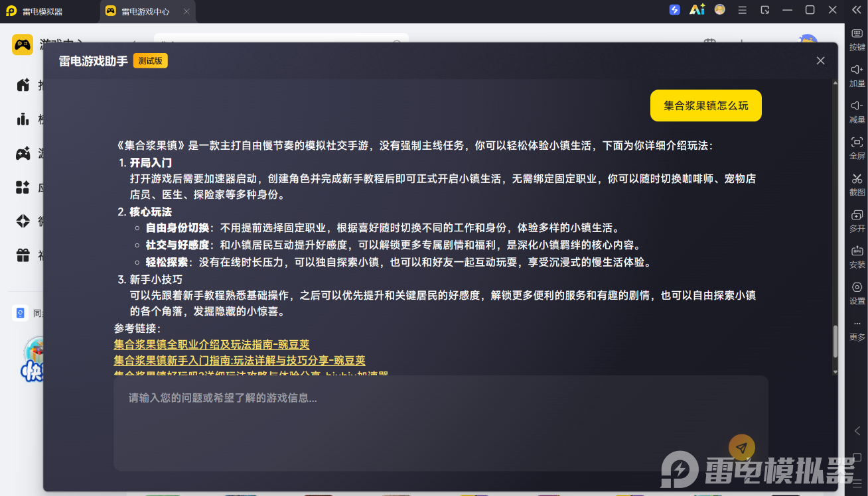
Task: Open the title bar hamburger menu
Action: point(743,10)
